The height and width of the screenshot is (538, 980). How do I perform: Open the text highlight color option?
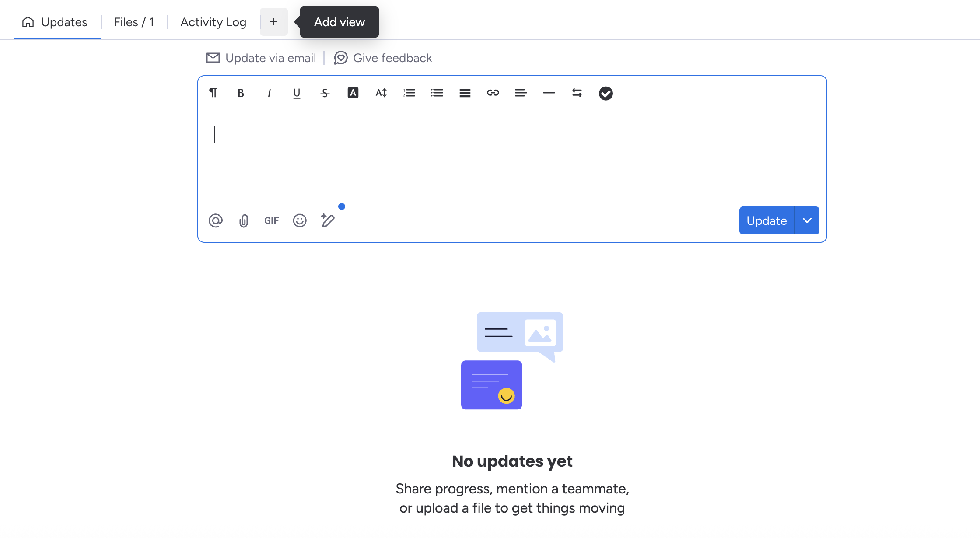pos(353,93)
